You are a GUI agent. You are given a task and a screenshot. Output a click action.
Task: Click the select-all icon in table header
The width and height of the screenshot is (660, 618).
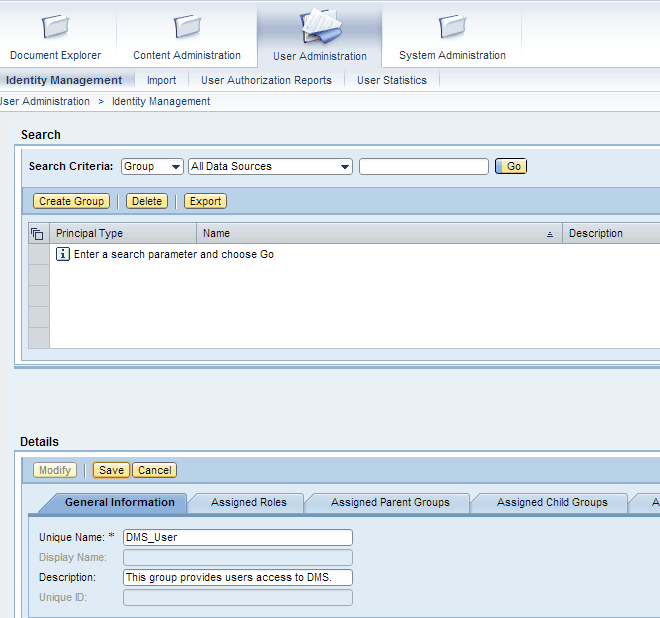click(x=38, y=234)
